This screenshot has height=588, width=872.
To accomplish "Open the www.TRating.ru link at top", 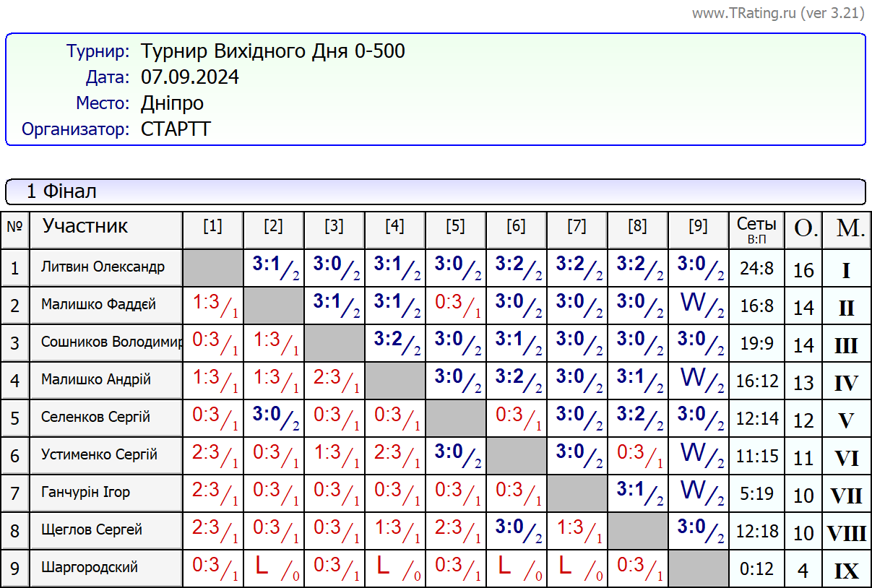I will point(777,13).
